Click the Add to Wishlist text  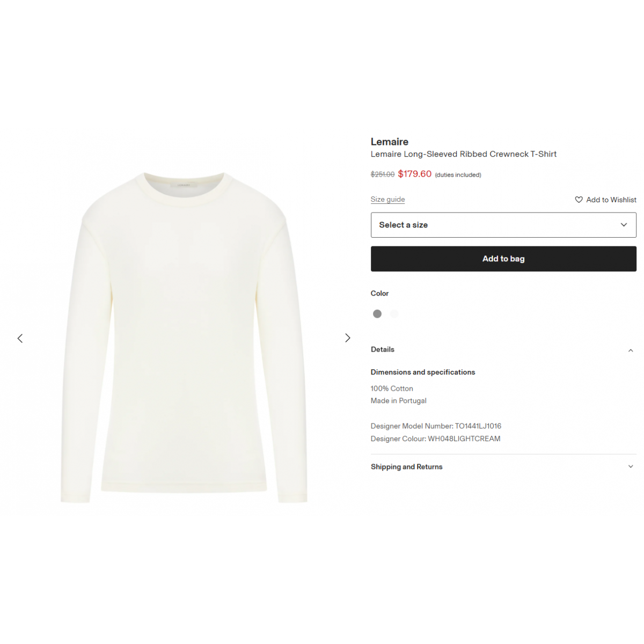[x=611, y=200]
